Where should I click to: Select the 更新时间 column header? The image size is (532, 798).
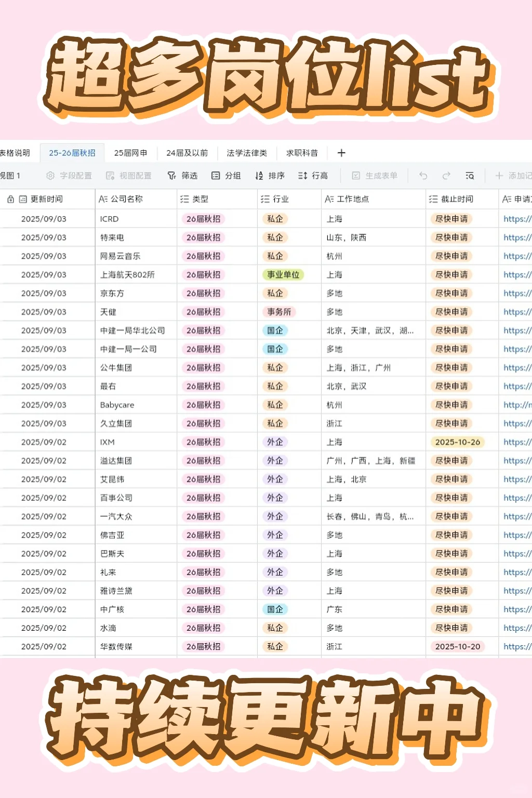pyautogui.click(x=47, y=199)
